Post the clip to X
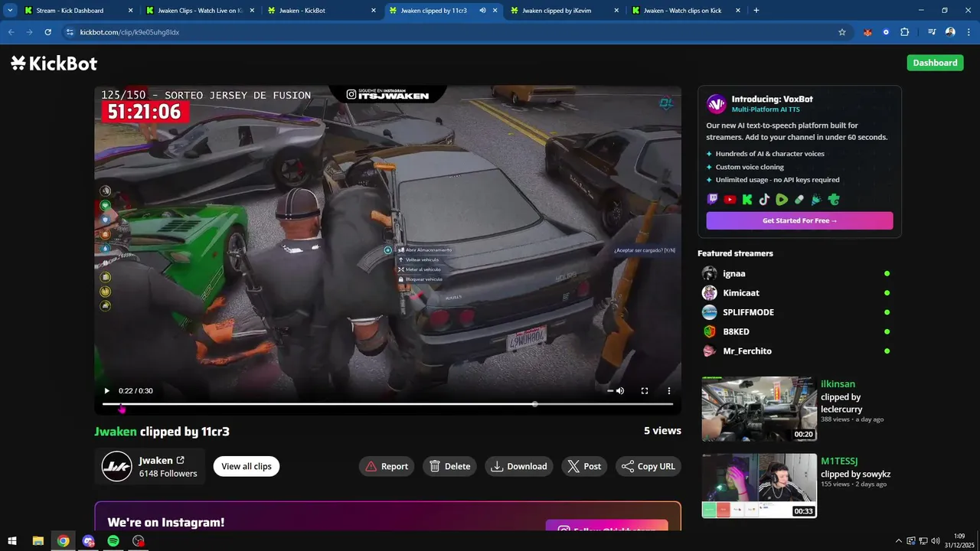Image resolution: width=980 pixels, height=551 pixels. click(x=584, y=466)
